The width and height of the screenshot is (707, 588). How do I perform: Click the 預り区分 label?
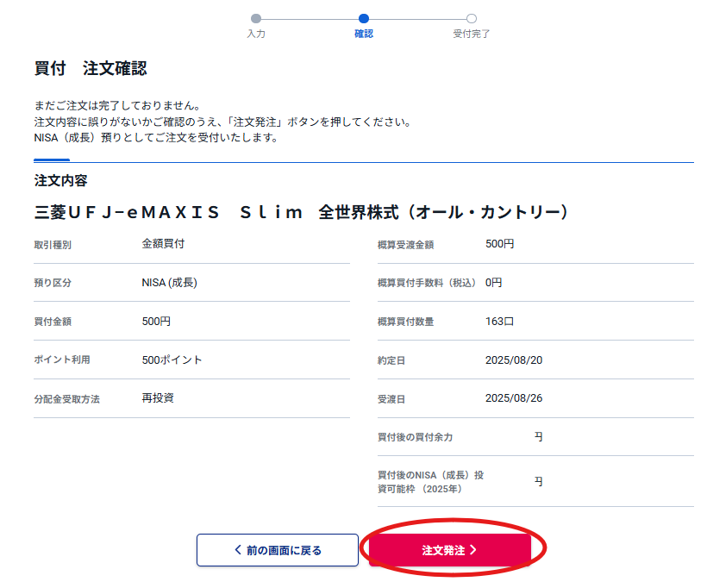tap(53, 283)
